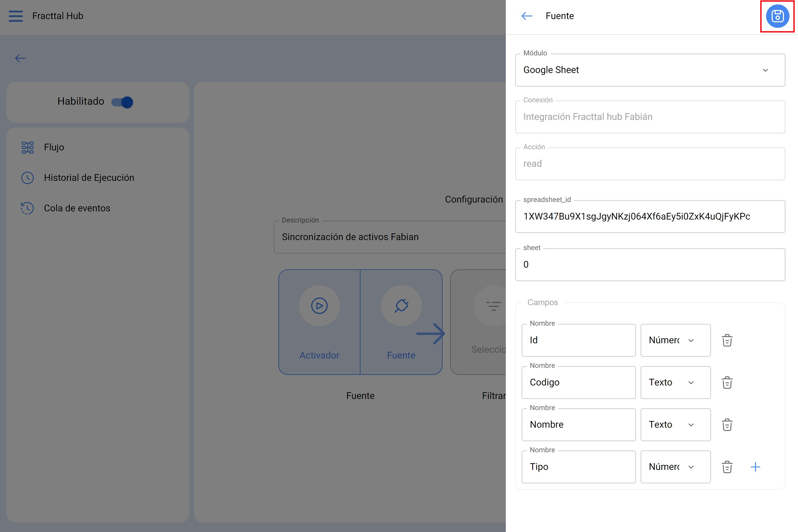
Task: Click the Codigo name input
Action: 578,383
